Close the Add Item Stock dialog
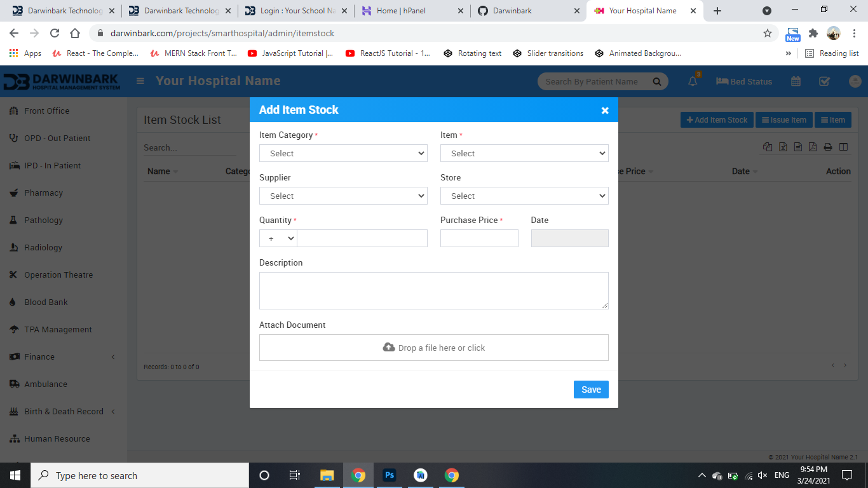868x488 pixels. pyautogui.click(x=605, y=111)
